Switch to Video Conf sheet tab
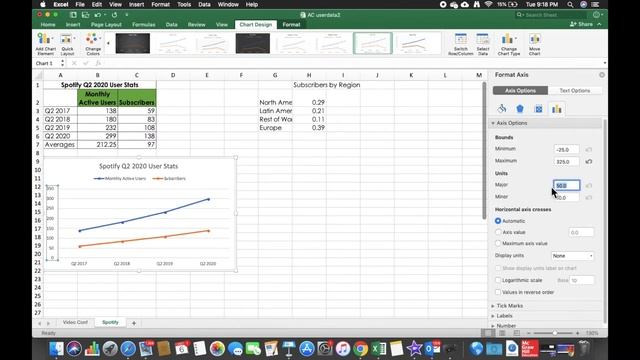This screenshot has width=640, height=360. tap(75, 322)
